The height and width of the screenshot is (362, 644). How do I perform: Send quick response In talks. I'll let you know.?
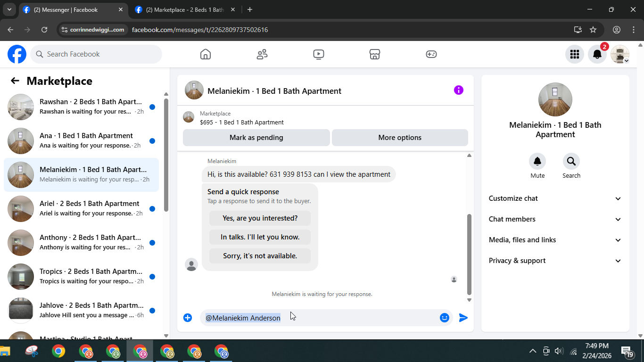[x=260, y=237]
